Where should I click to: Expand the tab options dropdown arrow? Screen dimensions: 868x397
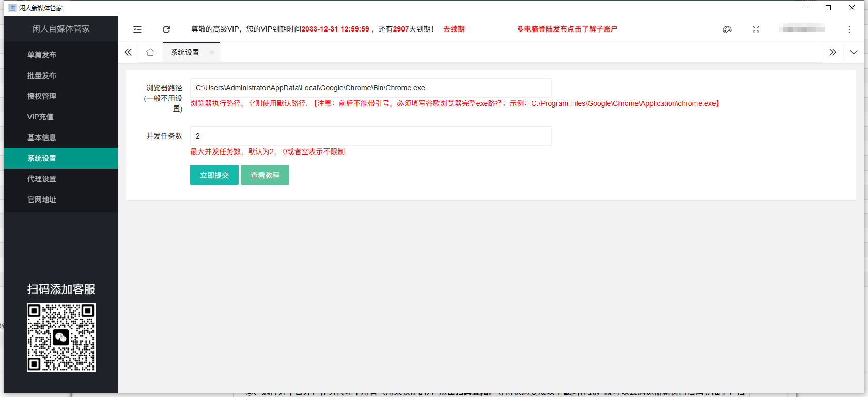click(854, 52)
